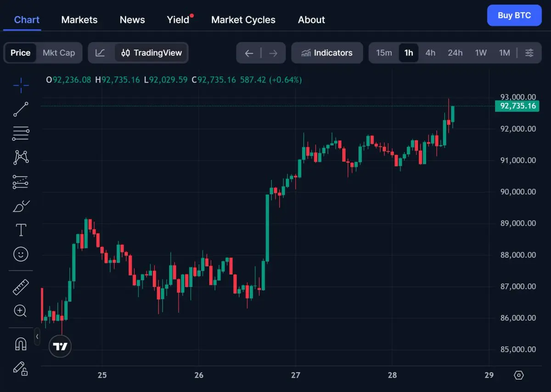Open the Markets tab
This screenshot has height=392, width=551.
pyautogui.click(x=79, y=20)
